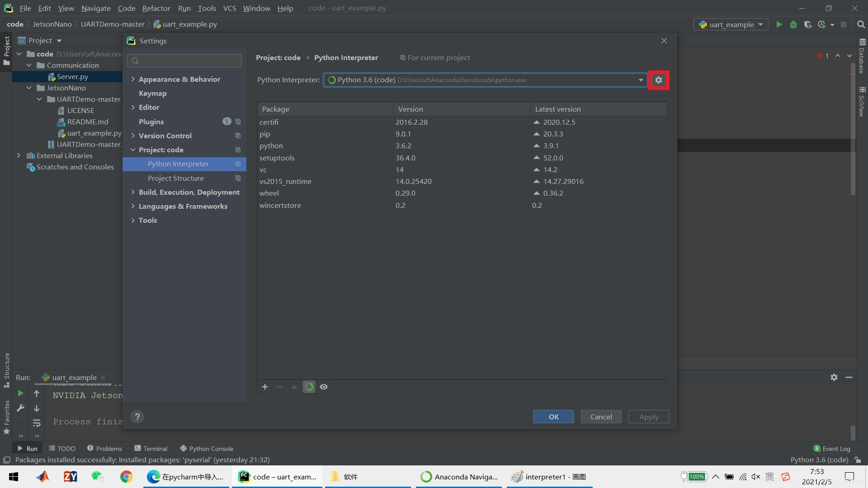Click the Rerun green play icon in Run panel
868x488 pixels.
(20, 394)
